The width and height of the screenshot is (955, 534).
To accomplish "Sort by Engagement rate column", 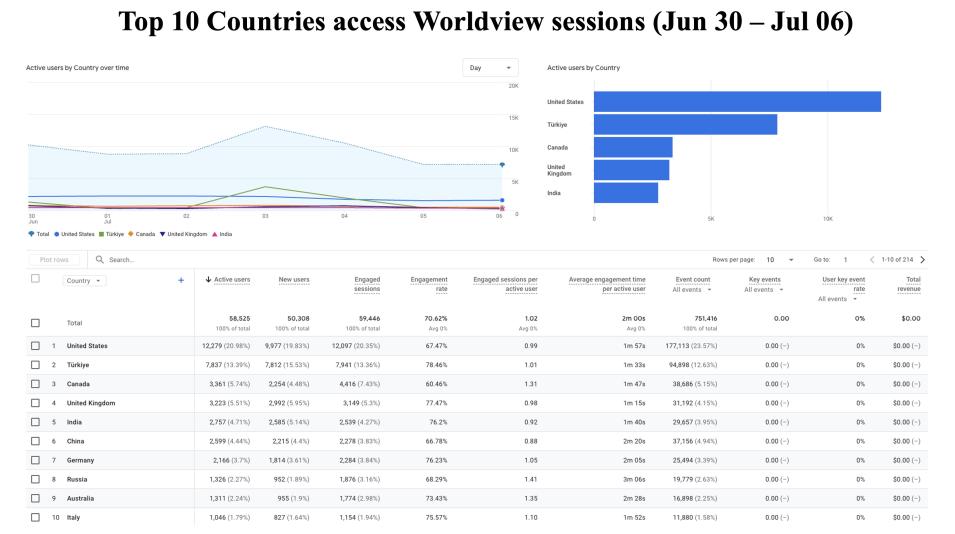I will (x=429, y=284).
